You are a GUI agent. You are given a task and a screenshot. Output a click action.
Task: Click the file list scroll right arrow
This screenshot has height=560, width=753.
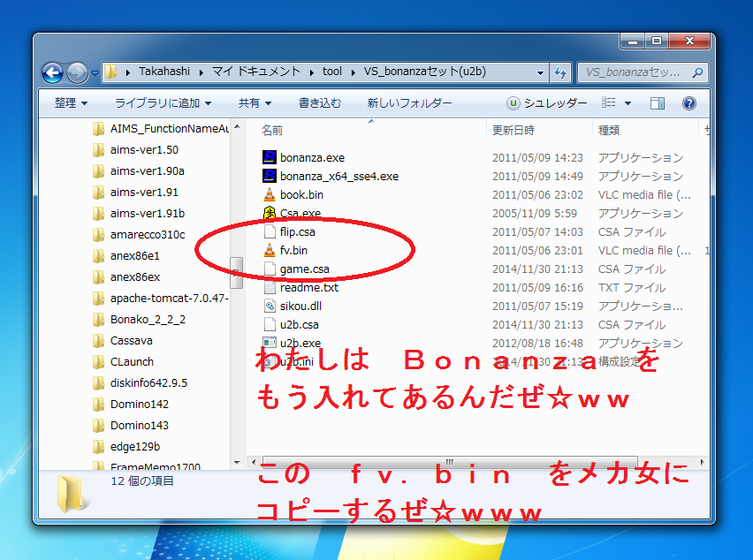703,462
